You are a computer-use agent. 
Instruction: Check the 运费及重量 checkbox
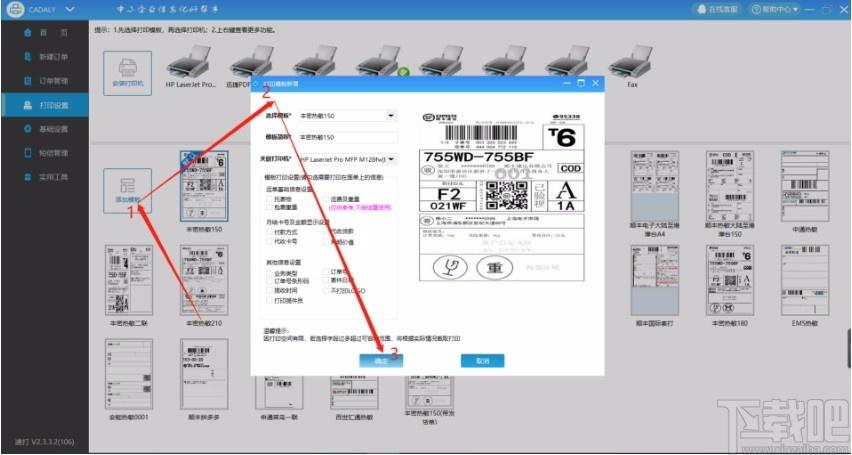326,200
